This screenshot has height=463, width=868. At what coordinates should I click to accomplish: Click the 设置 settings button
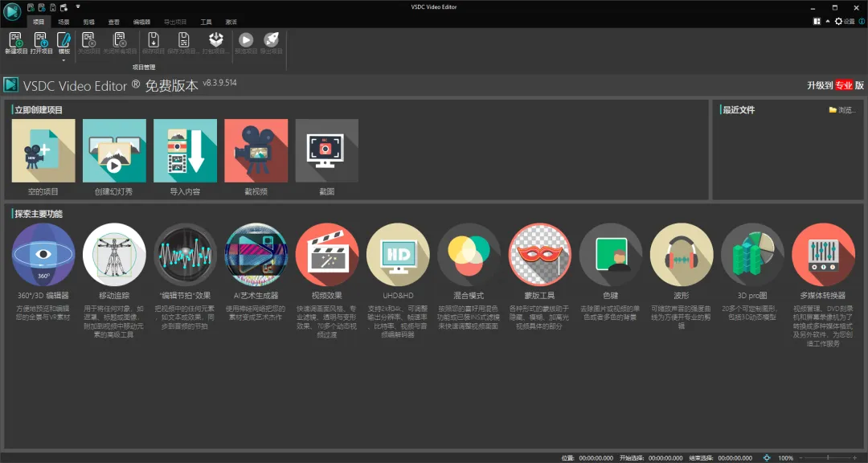(845, 22)
